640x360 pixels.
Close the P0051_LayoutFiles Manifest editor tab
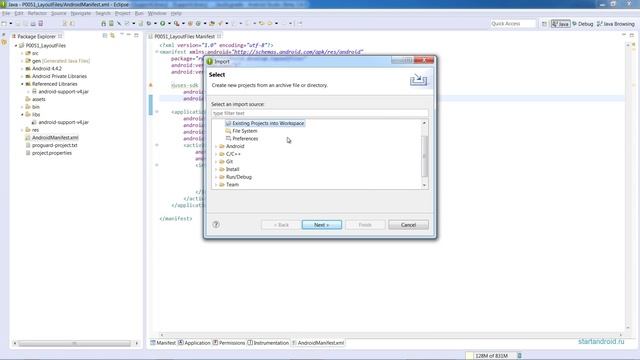[x=219, y=36]
